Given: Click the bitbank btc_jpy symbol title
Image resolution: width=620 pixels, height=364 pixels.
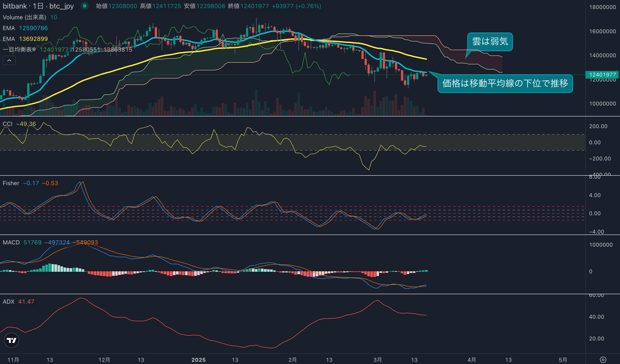Looking at the screenshot, I should pos(38,6).
